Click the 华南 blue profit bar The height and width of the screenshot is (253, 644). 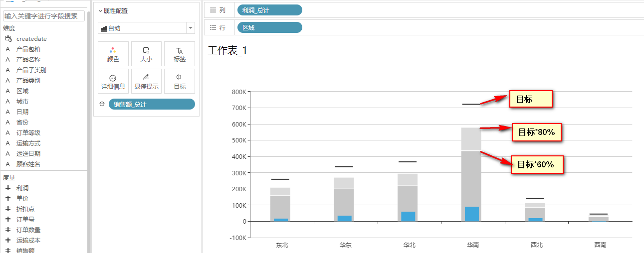point(471,214)
